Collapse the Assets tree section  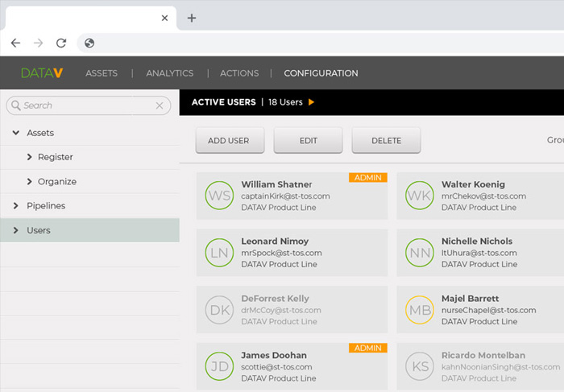click(x=15, y=133)
